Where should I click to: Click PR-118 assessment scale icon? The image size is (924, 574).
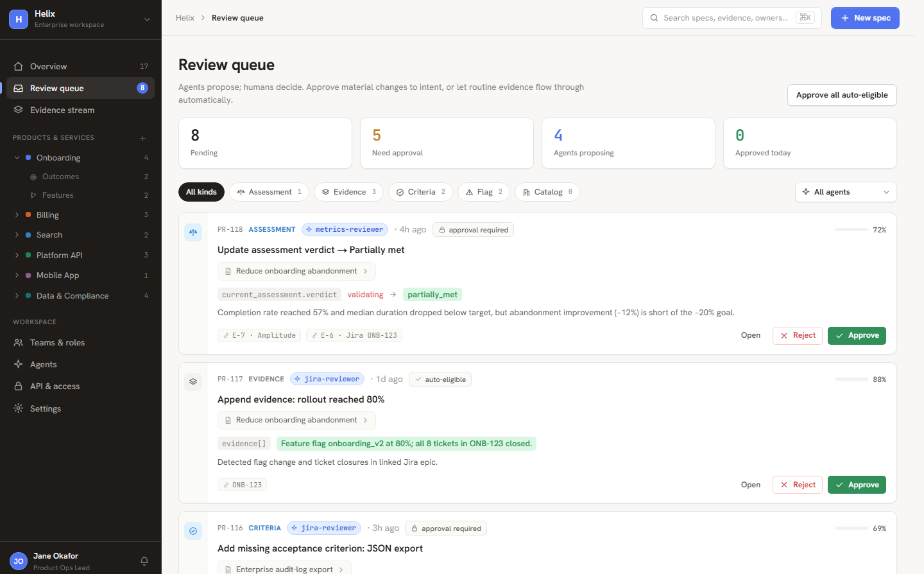click(x=193, y=232)
